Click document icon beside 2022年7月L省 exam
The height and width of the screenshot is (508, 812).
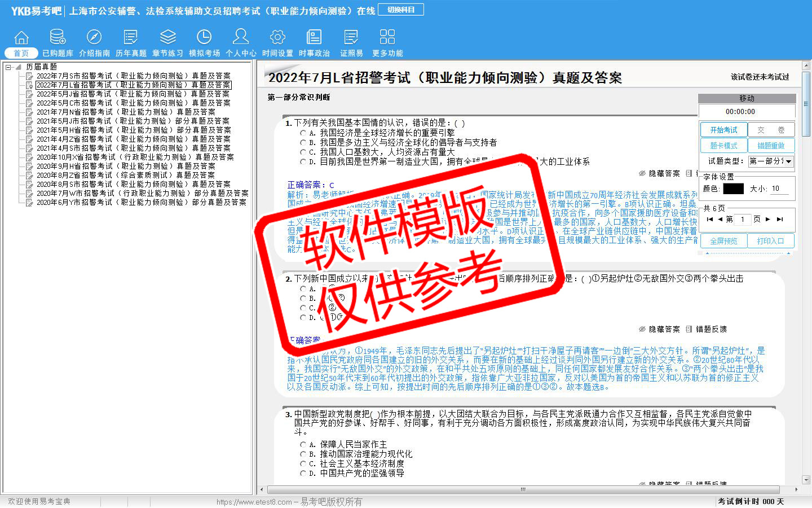click(29, 85)
